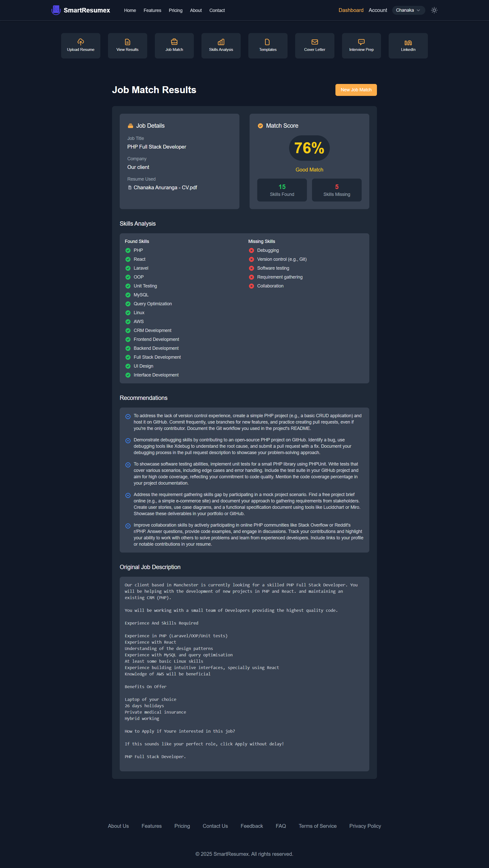Screen dimensions: 489x868
Task: Open the Dashboard link
Action: pyautogui.click(x=351, y=10)
